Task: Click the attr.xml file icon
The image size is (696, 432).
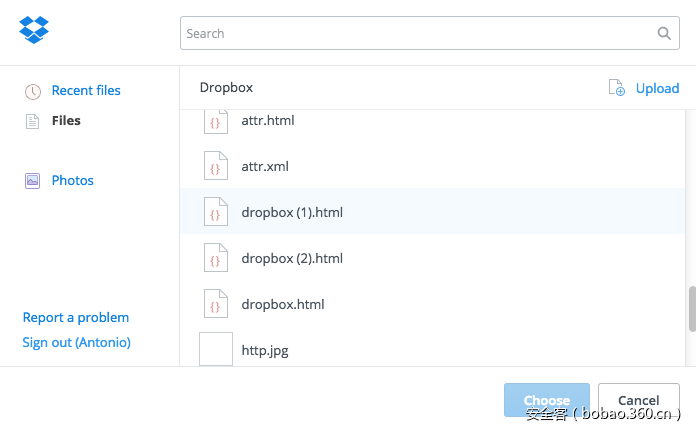Action: click(214, 166)
